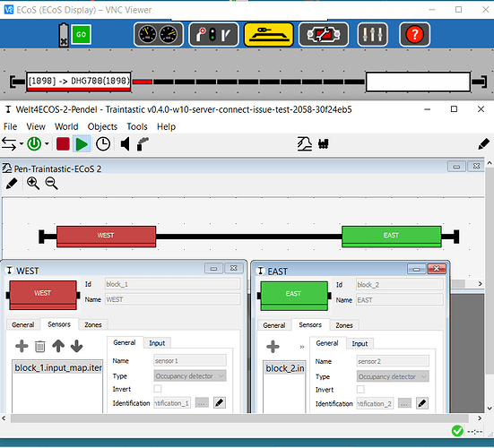Open the board layout toolbar icon
Image resolution: width=494 pixels, height=448 pixels.
(x=305, y=144)
